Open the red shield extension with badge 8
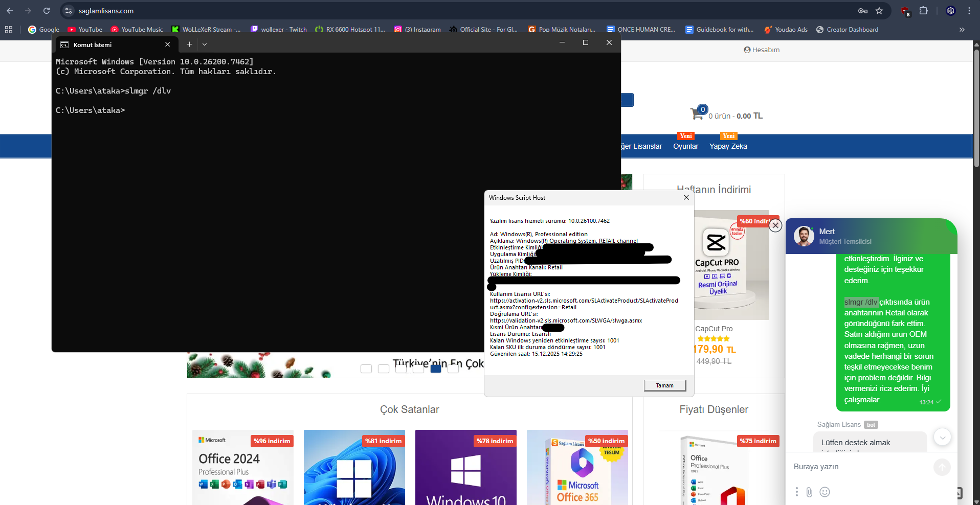This screenshot has height=505, width=980. (905, 11)
